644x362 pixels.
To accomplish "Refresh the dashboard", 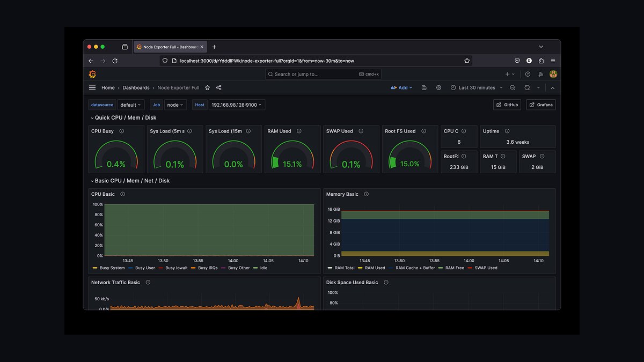I will 527,87.
